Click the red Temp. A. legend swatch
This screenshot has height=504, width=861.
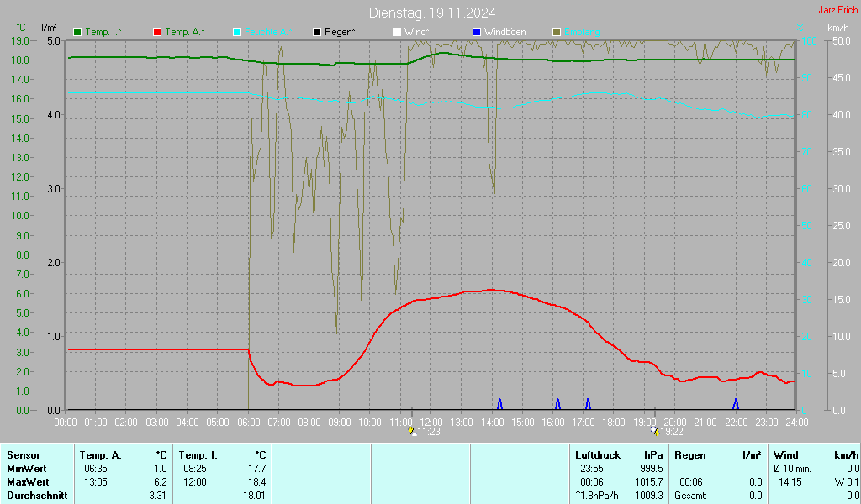[x=157, y=33]
